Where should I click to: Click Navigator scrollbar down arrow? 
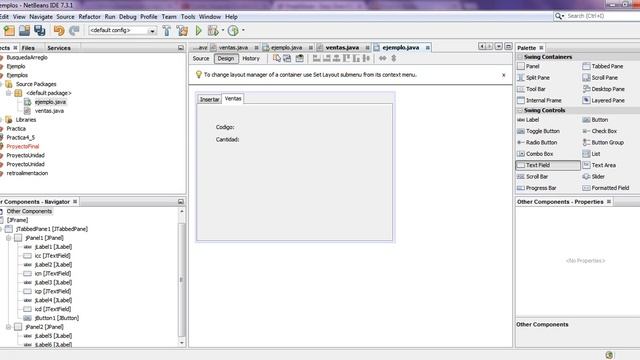click(x=182, y=343)
